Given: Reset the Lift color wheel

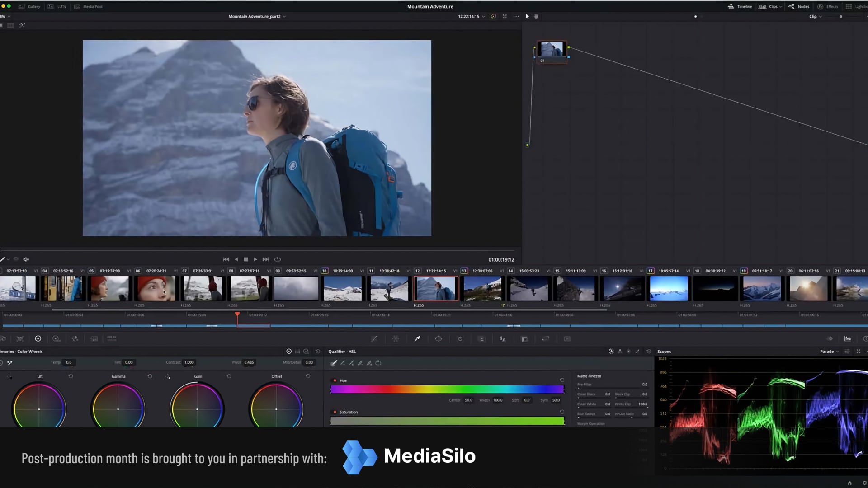Looking at the screenshot, I should (x=71, y=376).
